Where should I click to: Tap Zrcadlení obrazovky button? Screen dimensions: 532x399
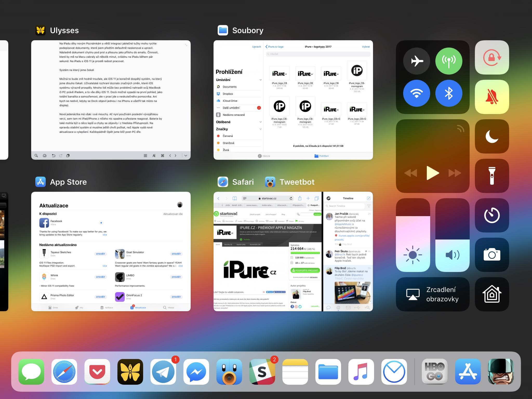click(x=433, y=294)
